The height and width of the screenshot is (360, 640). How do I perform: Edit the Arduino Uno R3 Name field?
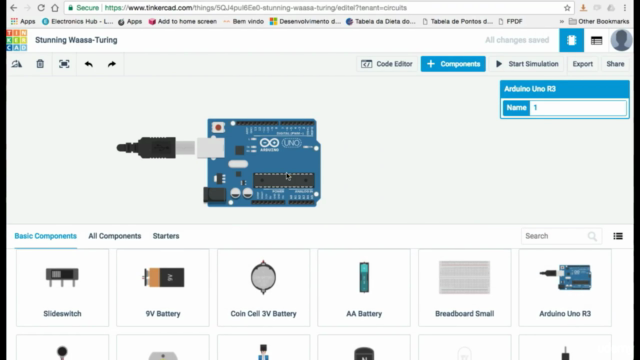pyautogui.click(x=578, y=108)
